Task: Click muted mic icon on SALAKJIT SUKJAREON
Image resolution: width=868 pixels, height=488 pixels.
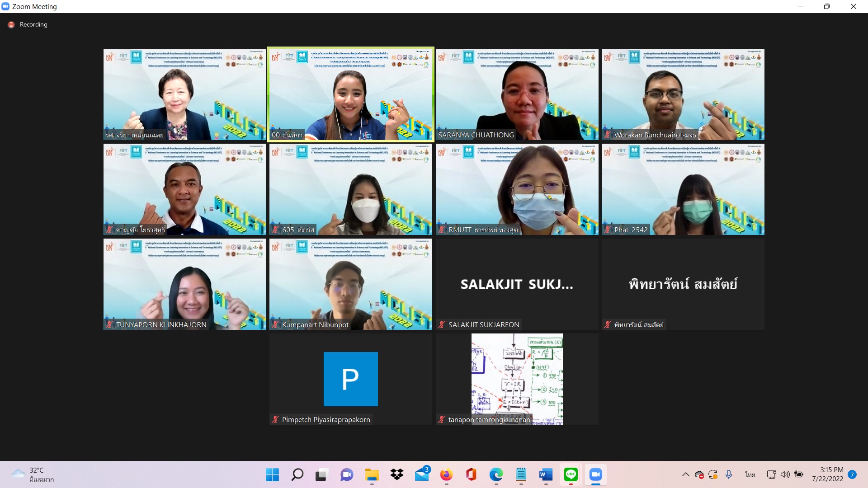Action: click(x=442, y=324)
